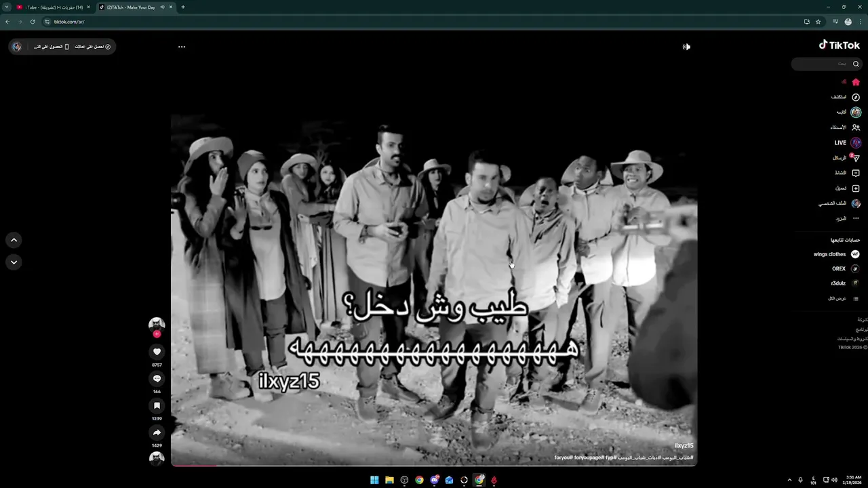Click the TikTok logo
868x488 pixels.
(840, 45)
